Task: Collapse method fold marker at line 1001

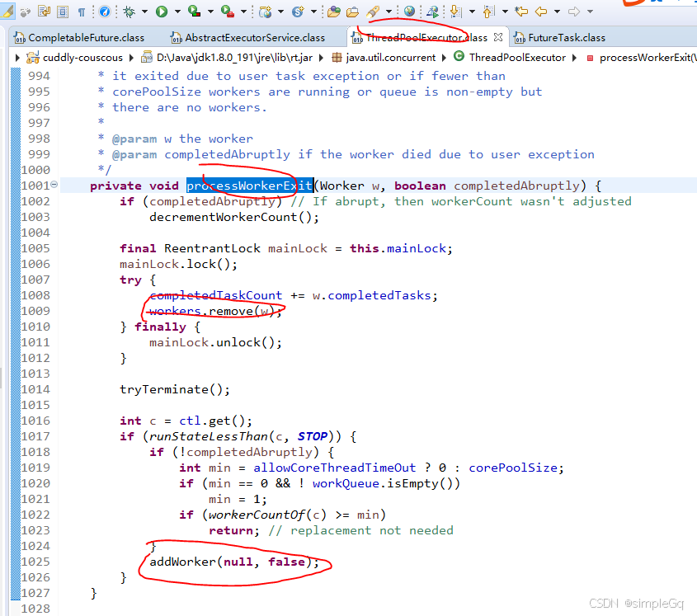Action: [x=54, y=184]
